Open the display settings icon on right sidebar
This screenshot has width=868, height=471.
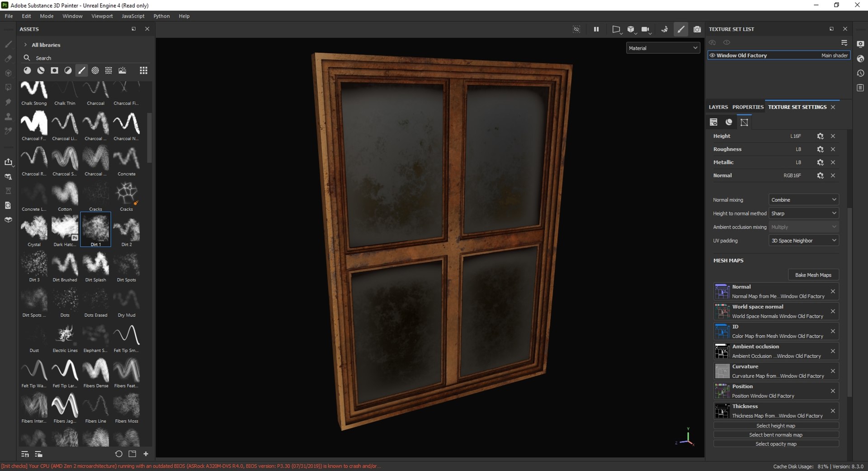pos(860,44)
